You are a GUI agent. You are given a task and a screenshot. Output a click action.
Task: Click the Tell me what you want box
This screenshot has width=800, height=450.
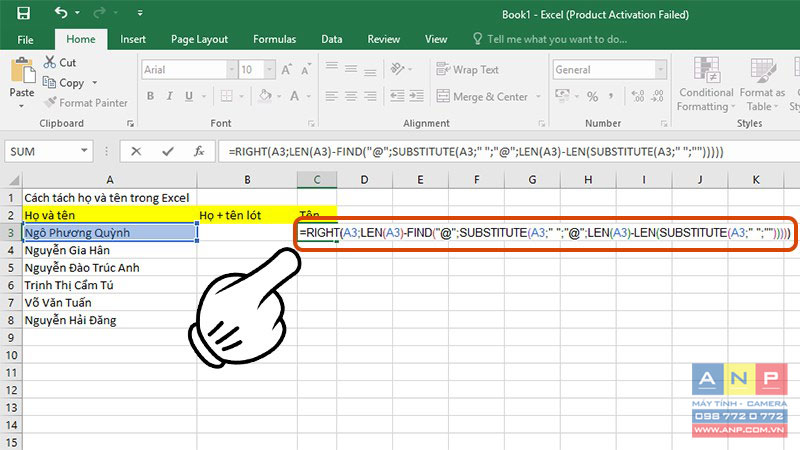coord(550,39)
